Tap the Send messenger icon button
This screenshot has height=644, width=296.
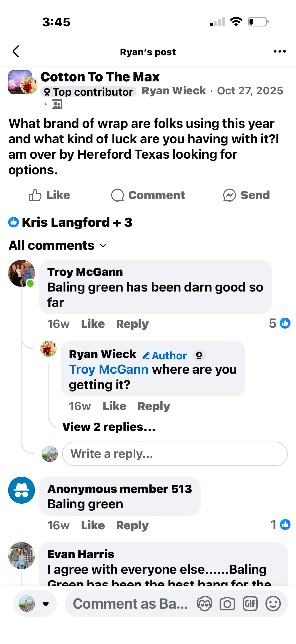pyautogui.click(x=246, y=195)
